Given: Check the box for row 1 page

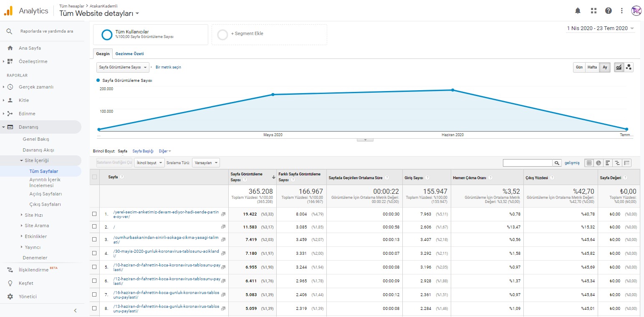Looking at the screenshot, I should [94, 214].
